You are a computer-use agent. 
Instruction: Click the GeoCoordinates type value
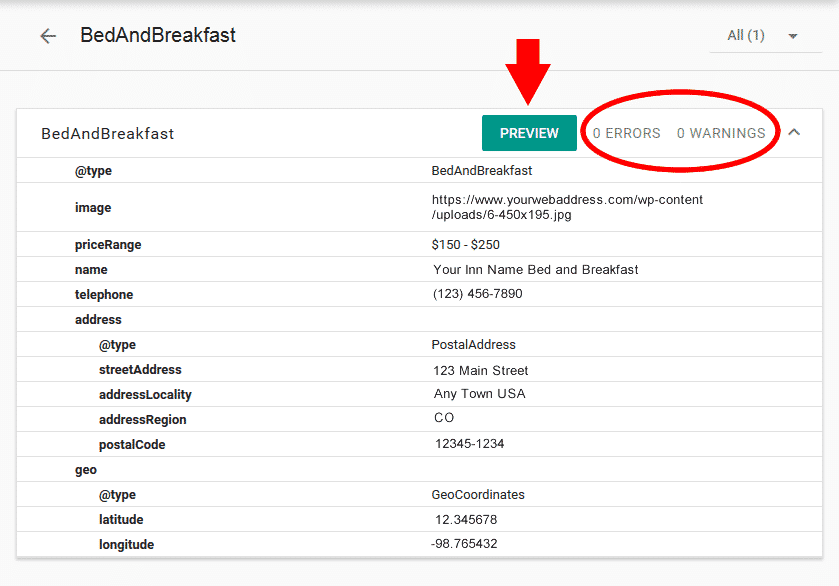(478, 495)
